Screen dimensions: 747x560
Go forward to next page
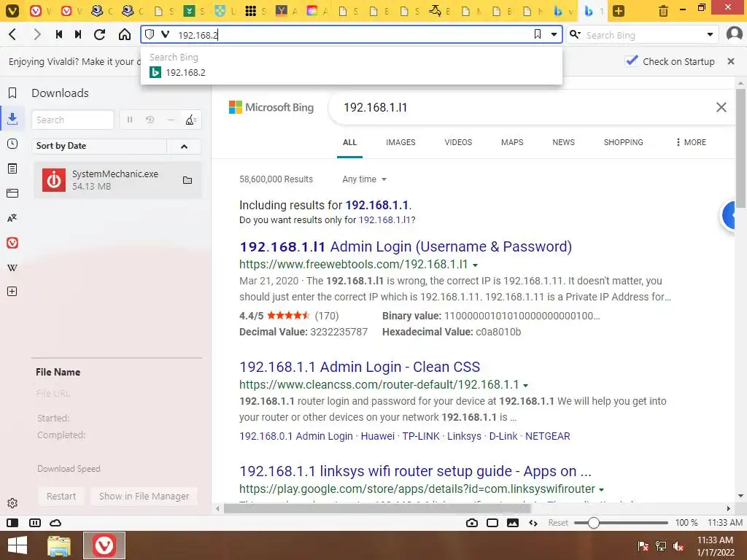point(36,34)
